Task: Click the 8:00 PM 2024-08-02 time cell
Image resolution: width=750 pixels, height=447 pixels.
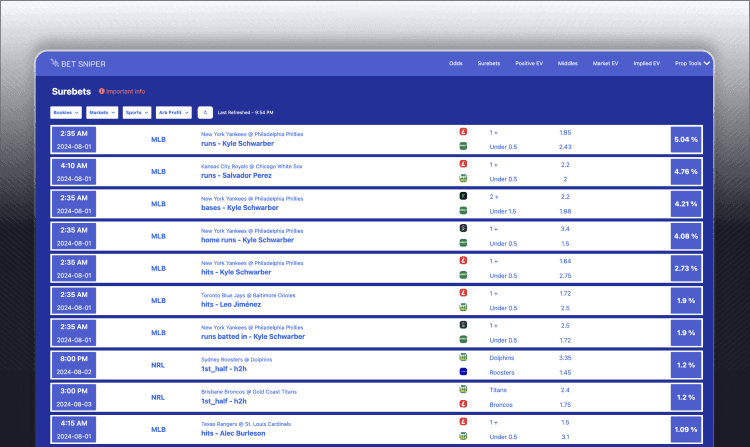Action: tap(74, 365)
